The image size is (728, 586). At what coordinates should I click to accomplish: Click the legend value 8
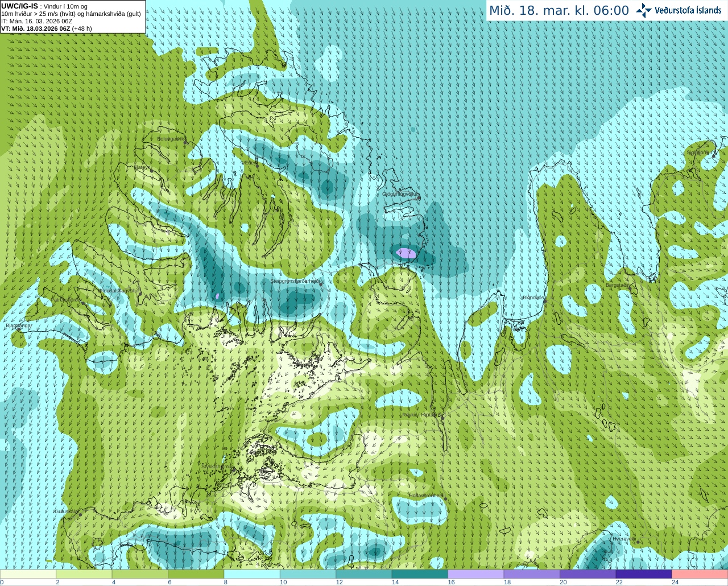pyautogui.click(x=226, y=582)
